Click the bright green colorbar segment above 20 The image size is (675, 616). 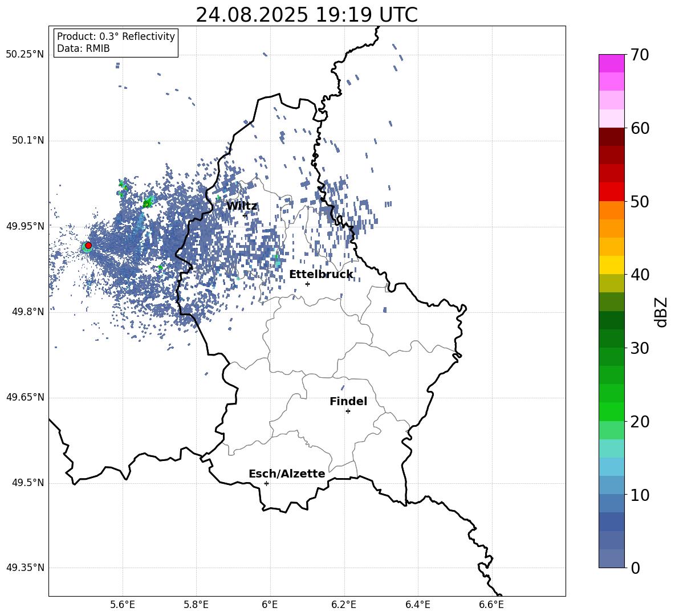click(x=612, y=411)
